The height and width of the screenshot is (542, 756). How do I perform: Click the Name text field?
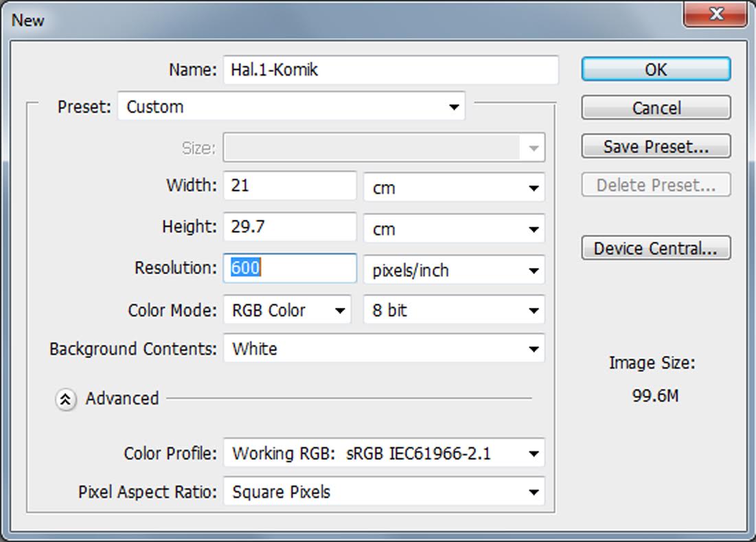click(x=390, y=69)
